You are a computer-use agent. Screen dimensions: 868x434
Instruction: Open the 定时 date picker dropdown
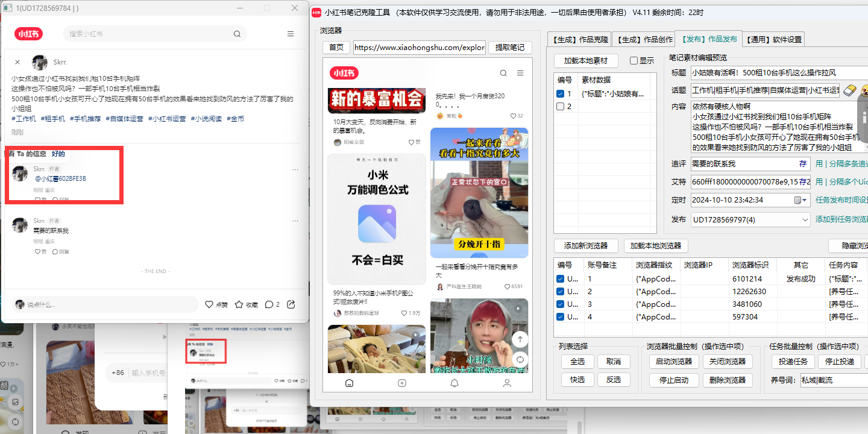[x=804, y=199]
